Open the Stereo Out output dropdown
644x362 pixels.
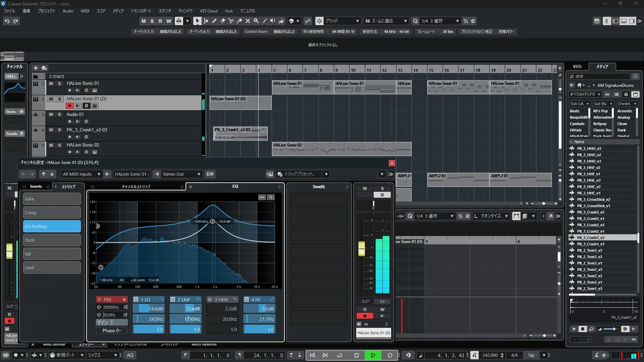(x=181, y=174)
